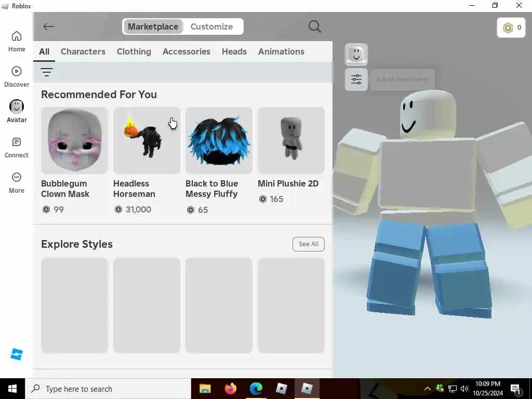Viewport: 532px width, 399px height.
Task: Click the Roblox Studio icon in sidebar
Action: (x=16, y=354)
